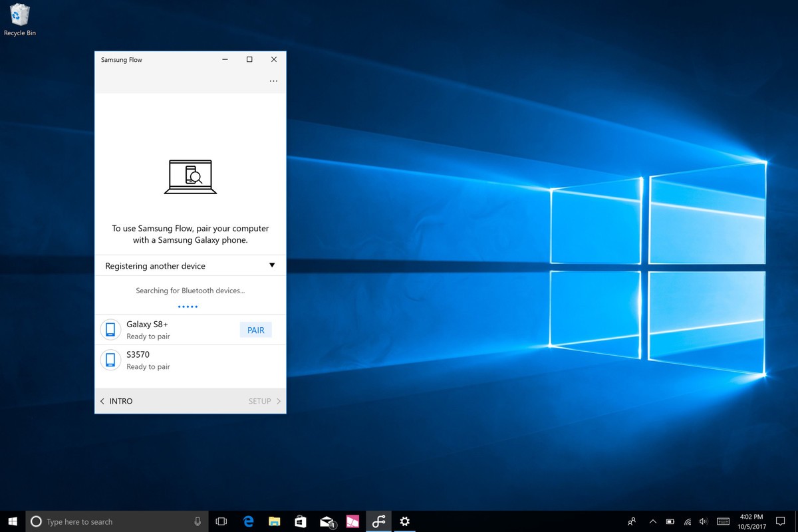Image resolution: width=798 pixels, height=532 pixels.
Task: Open the Windows Start menu
Action: (13, 521)
